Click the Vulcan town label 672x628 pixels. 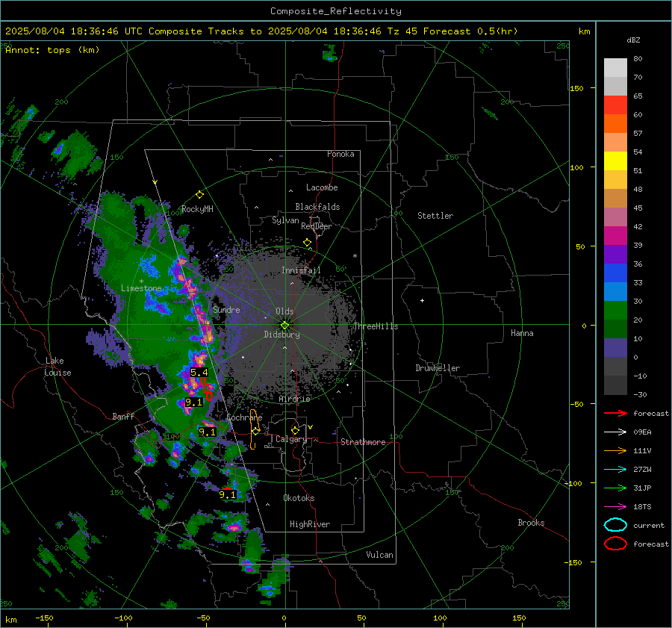(379, 555)
